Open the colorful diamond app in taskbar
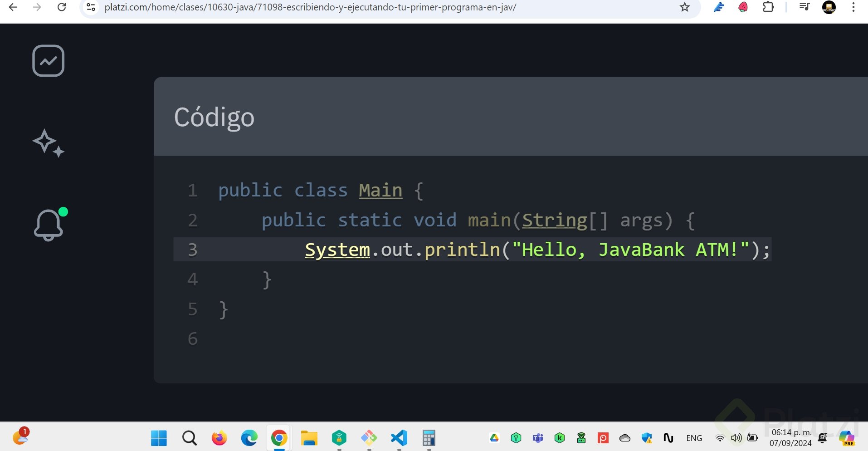Viewport: 868px width, 451px height. pyautogui.click(x=369, y=438)
